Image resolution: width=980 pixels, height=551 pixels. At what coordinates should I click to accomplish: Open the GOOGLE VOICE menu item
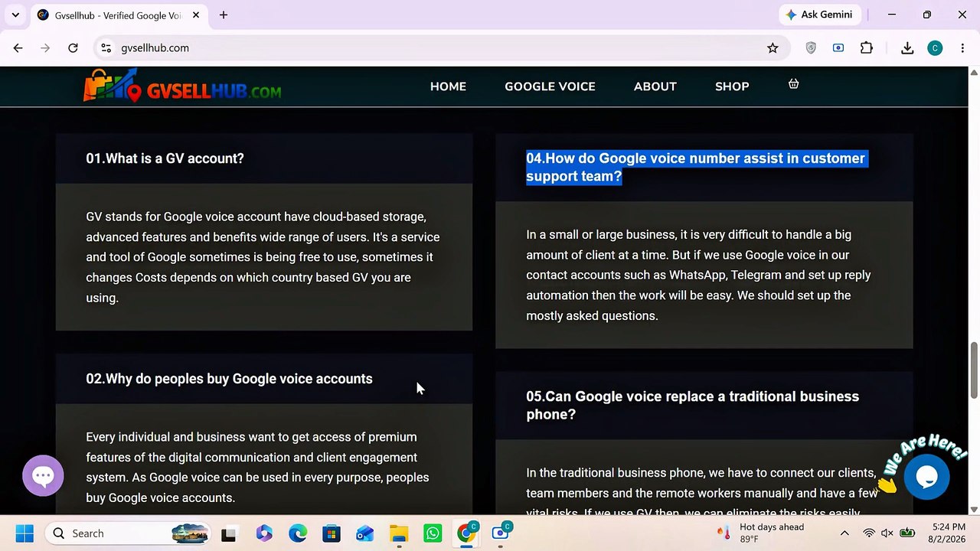click(550, 86)
